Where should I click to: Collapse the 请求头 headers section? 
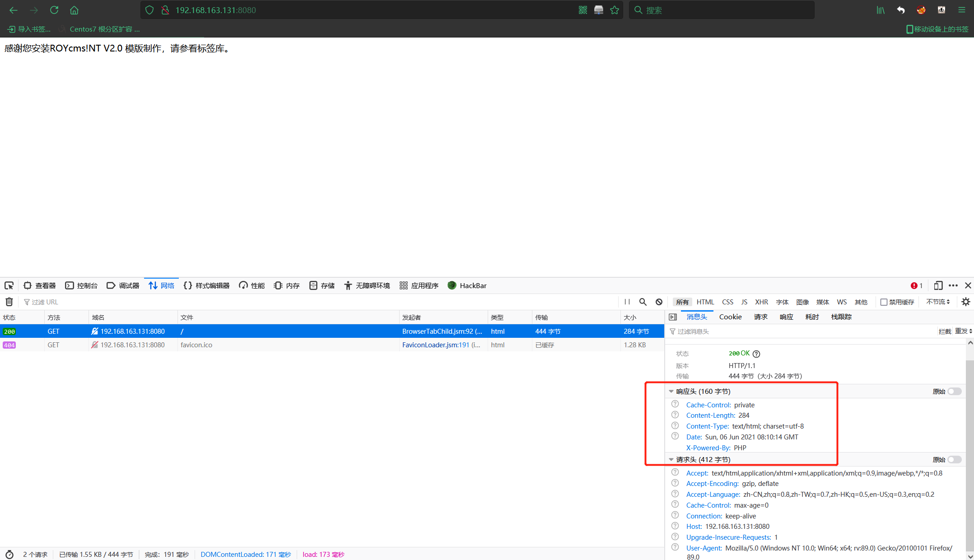coord(671,459)
